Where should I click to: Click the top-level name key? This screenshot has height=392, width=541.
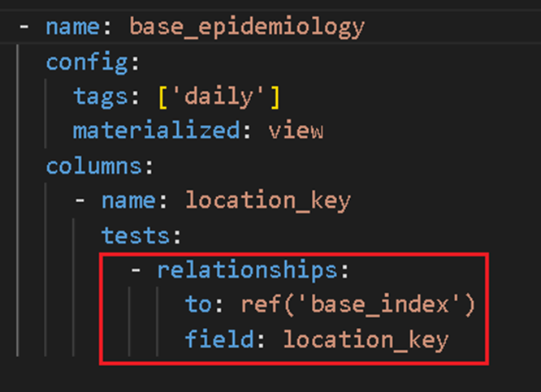tap(73, 28)
